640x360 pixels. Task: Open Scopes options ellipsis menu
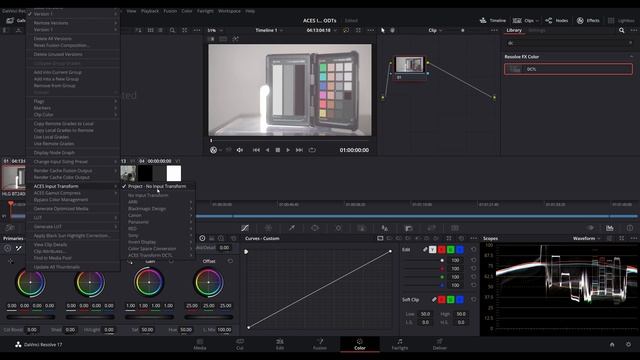633,238
